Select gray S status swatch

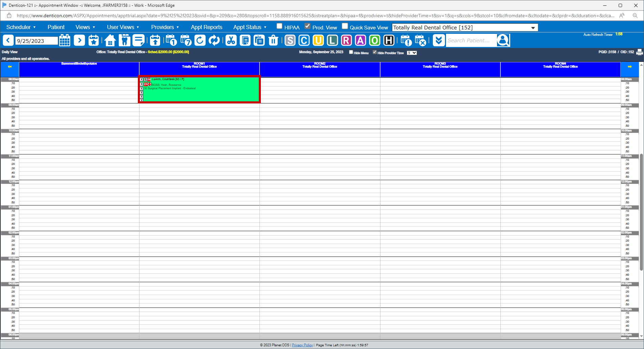[290, 41]
